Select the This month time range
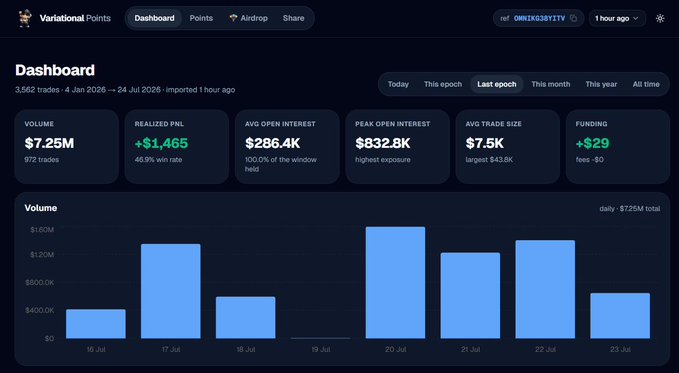The width and height of the screenshot is (679, 373). [x=550, y=84]
